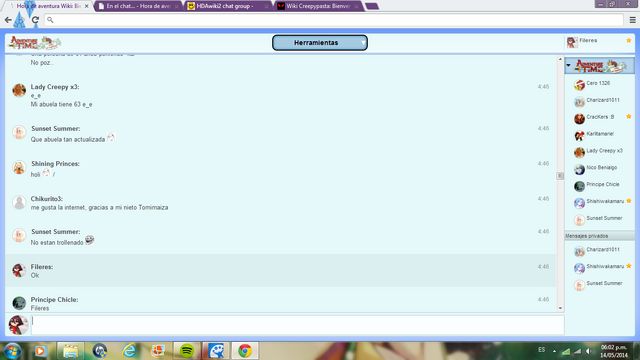
Task: Click the message about nieto Tomimaiza
Action: point(99,208)
